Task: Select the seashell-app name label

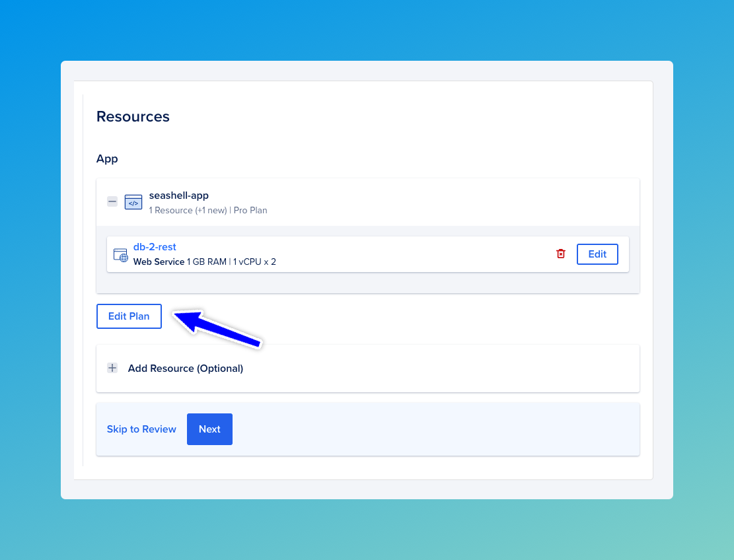Action: tap(179, 195)
